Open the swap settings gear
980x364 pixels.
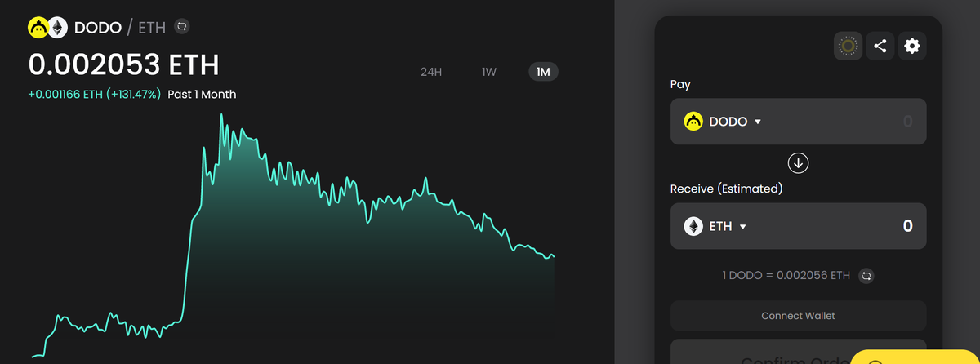912,47
